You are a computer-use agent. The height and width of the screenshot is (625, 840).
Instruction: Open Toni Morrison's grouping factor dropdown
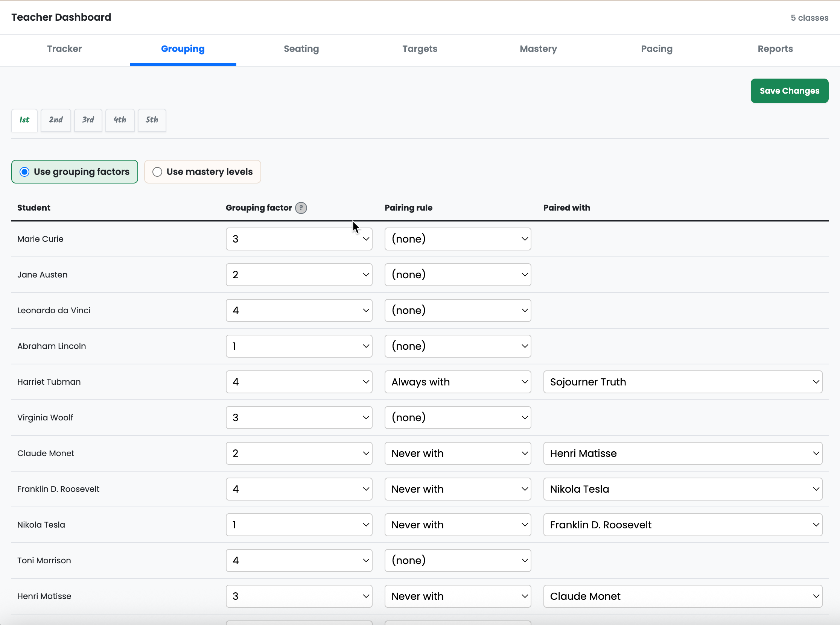click(x=299, y=560)
